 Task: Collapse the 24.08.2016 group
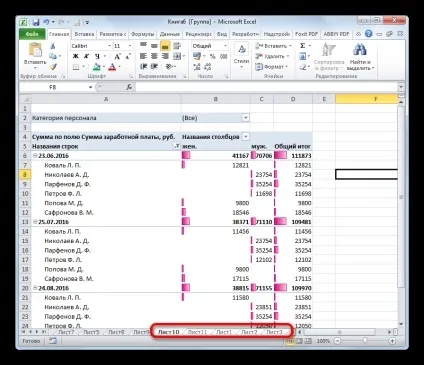pyautogui.click(x=35, y=288)
